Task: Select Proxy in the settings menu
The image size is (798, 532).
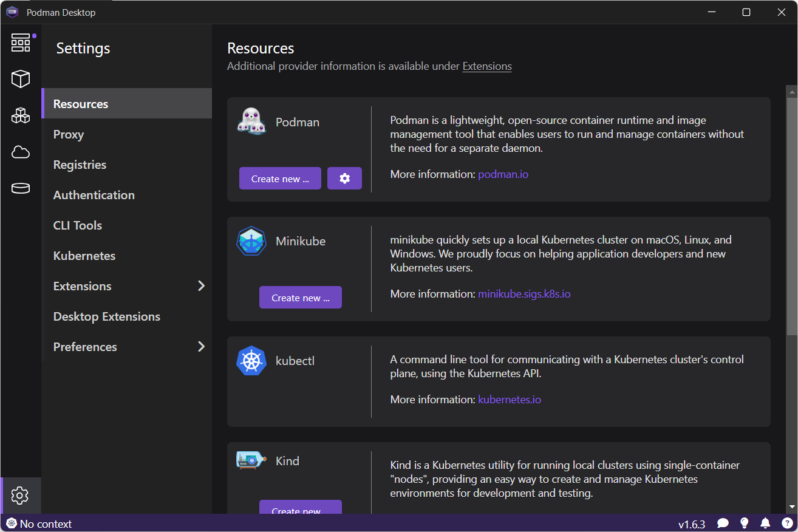Action: (x=69, y=134)
